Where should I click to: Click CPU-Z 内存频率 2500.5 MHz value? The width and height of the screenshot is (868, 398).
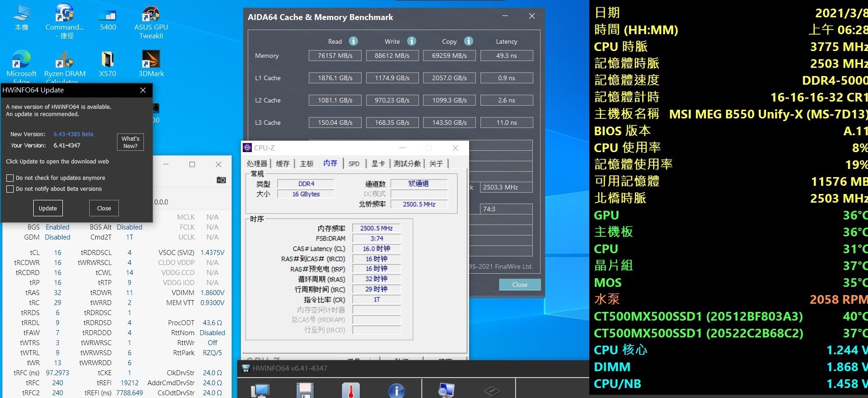click(x=377, y=228)
